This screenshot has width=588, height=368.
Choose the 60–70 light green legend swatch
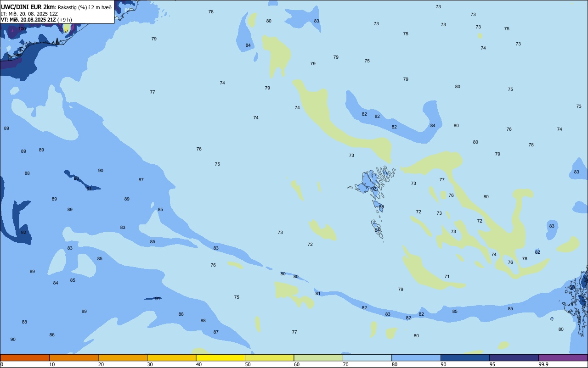pos(318,357)
